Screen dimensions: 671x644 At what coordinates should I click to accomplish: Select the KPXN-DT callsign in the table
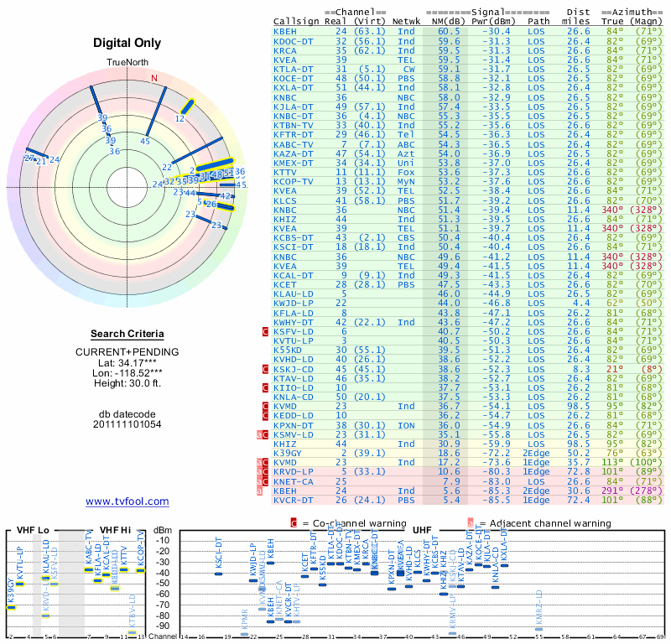pos(294,426)
